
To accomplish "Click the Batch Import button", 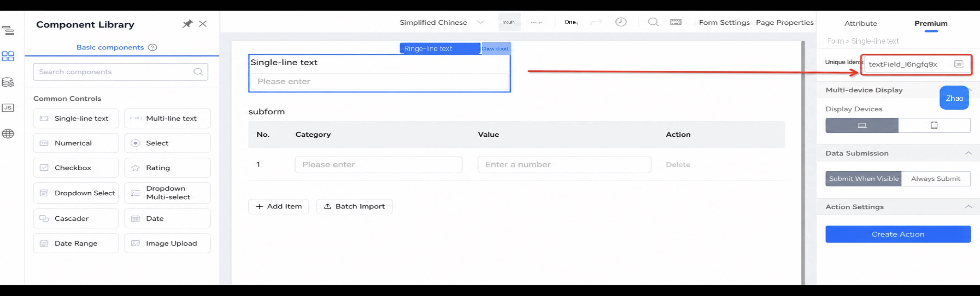I will (x=354, y=206).
